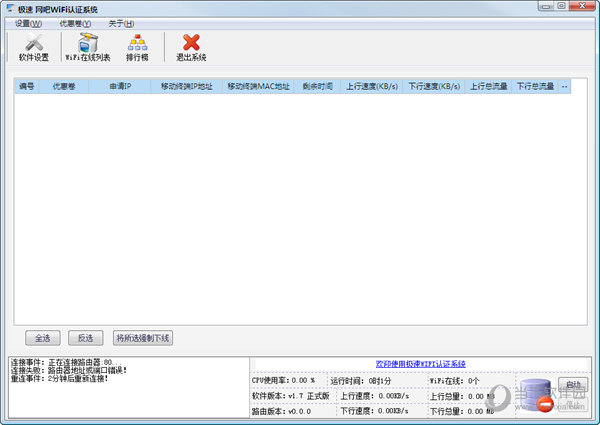The height and width of the screenshot is (425, 600).
Task: Open WiFi在线列表 toolbar icon
Action: pos(88,47)
